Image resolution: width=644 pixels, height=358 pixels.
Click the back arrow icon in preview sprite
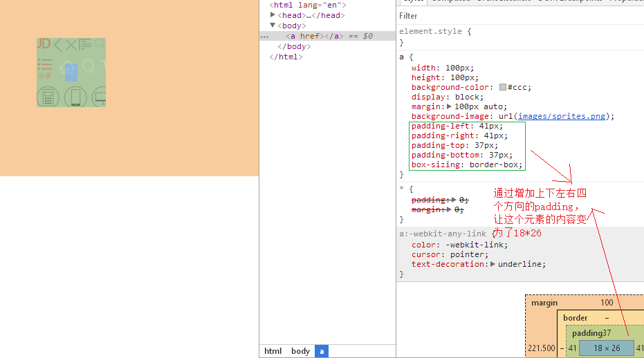[x=57, y=44]
